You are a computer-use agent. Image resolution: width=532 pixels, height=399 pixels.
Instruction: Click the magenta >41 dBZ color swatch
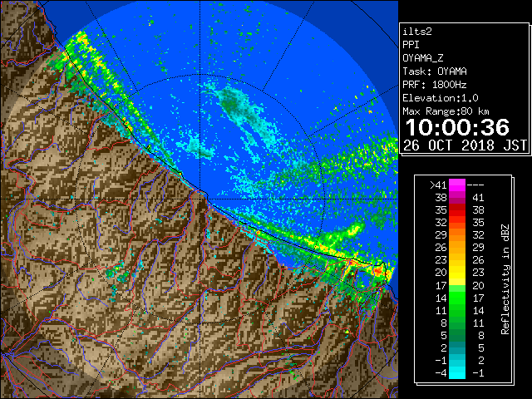(457, 185)
